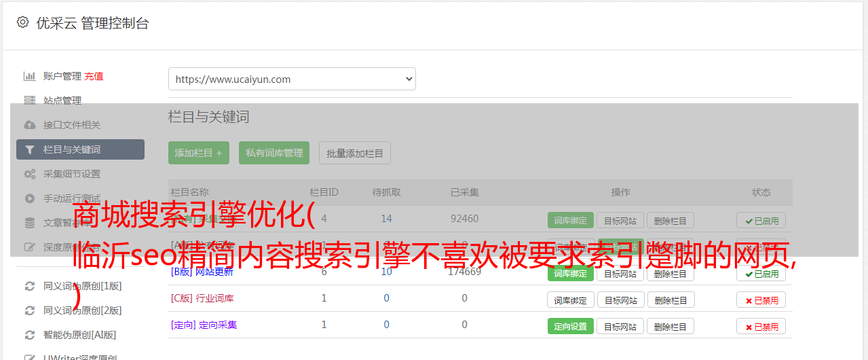The height and width of the screenshot is (360, 868).
Task: Click the cloud upload icon for 接口文件相关
Action: (30, 125)
